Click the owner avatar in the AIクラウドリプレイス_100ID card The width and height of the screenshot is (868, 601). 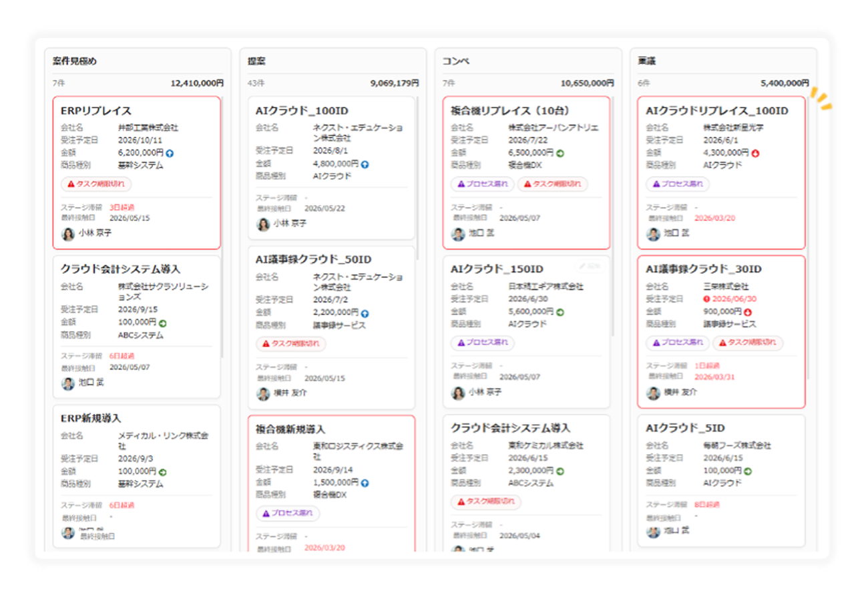point(653,234)
